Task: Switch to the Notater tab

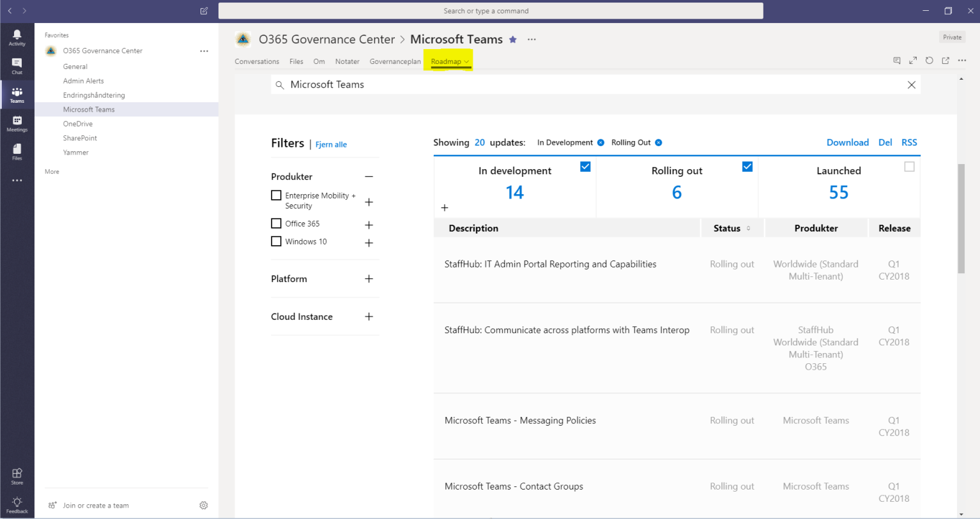Action: tap(347, 61)
